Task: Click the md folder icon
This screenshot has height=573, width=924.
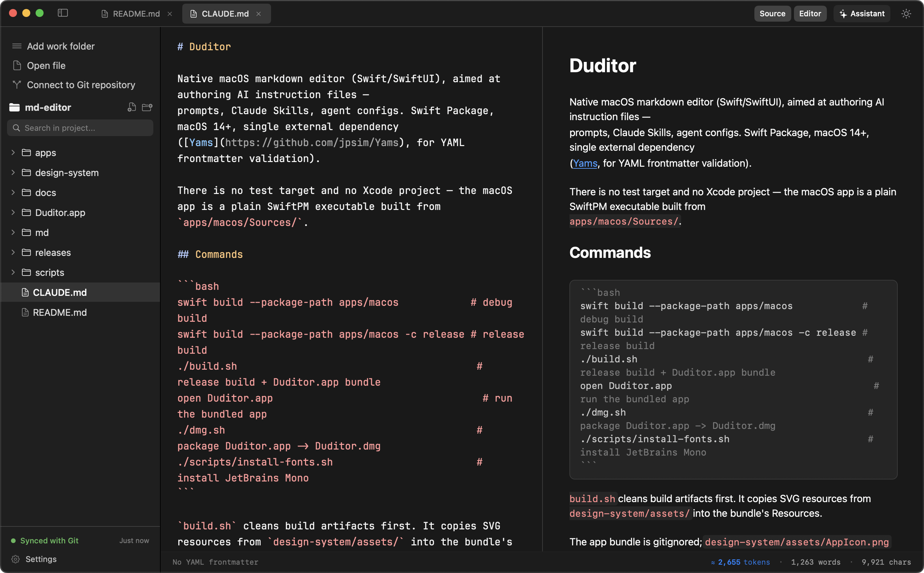Action: pyautogui.click(x=26, y=232)
